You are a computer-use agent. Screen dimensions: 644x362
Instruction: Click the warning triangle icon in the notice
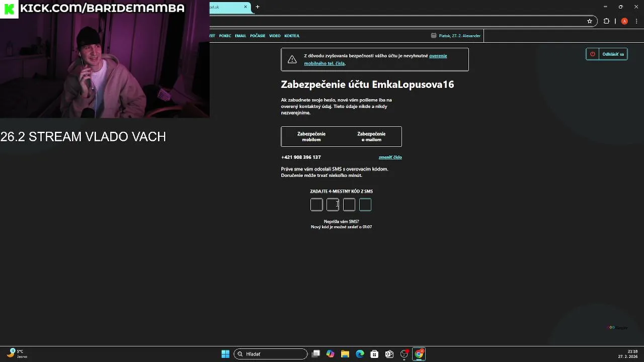[292, 60]
